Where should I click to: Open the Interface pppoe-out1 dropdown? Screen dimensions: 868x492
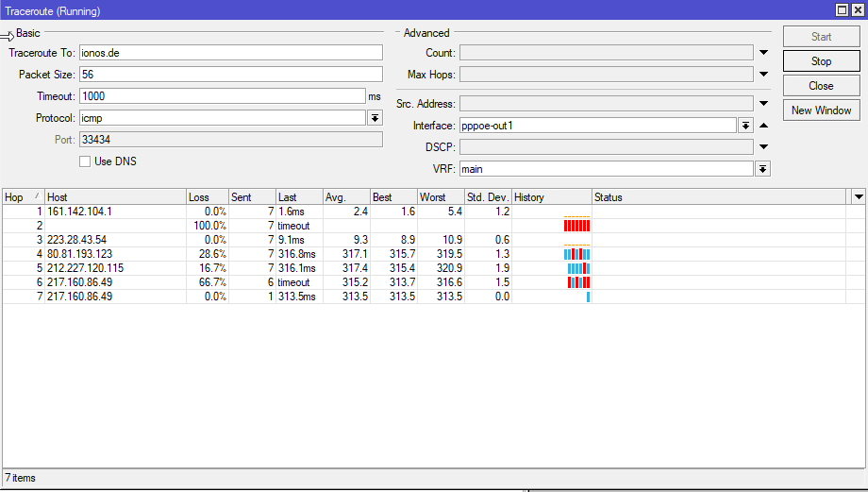[745, 126]
